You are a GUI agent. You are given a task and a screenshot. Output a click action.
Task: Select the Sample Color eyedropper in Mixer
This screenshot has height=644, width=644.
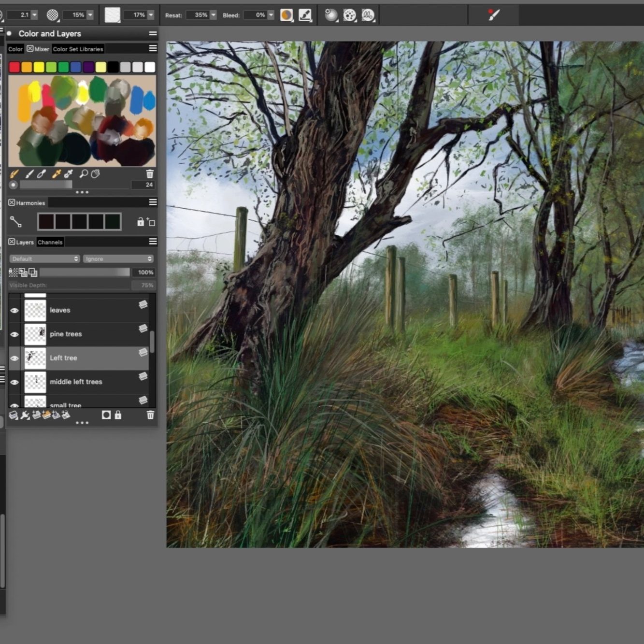click(56, 174)
